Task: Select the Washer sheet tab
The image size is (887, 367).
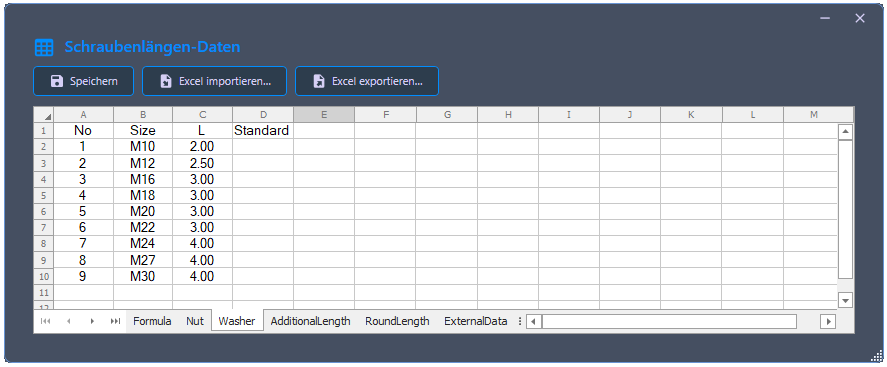Action: pos(237,321)
